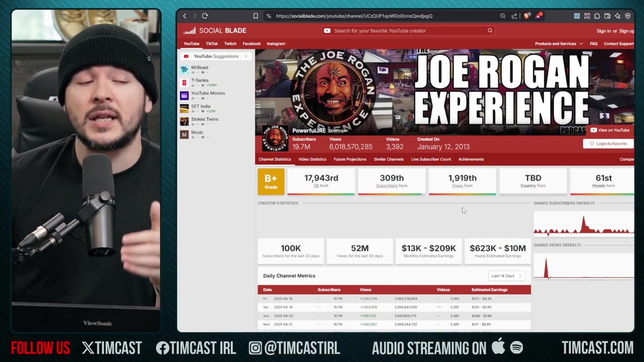Click the 1,919th Views Rank card

[x=462, y=182]
